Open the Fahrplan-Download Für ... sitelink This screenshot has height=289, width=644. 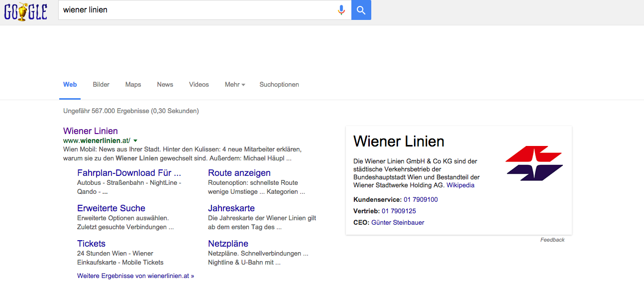129,173
